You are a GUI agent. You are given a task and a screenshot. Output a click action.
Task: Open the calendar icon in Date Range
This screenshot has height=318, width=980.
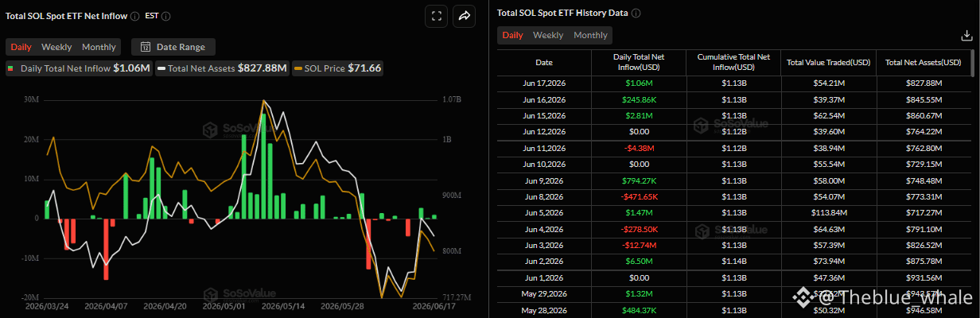coord(146,47)
